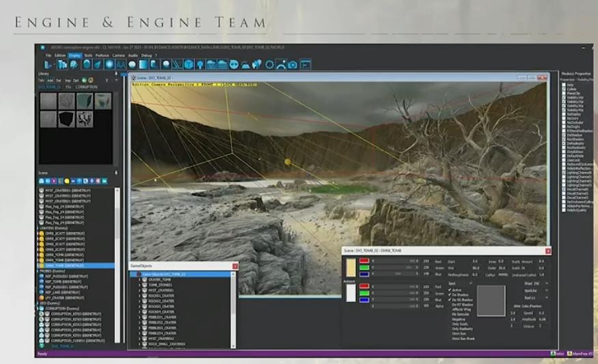Screen dimensions: 598x364
Task: Open the Edition menu
Action: pyautogui.click(x=60, y=55)
